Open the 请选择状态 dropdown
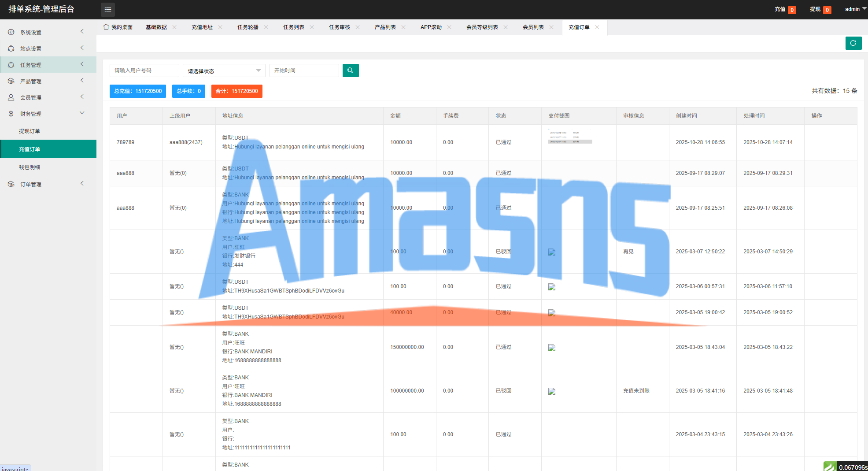868x471 pixels. (x=224, y=71)
